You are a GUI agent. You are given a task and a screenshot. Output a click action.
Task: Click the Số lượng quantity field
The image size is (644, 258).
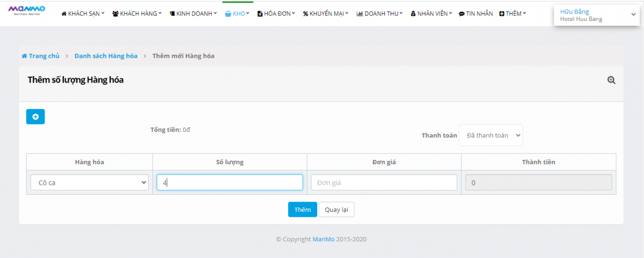click(230, 182)
